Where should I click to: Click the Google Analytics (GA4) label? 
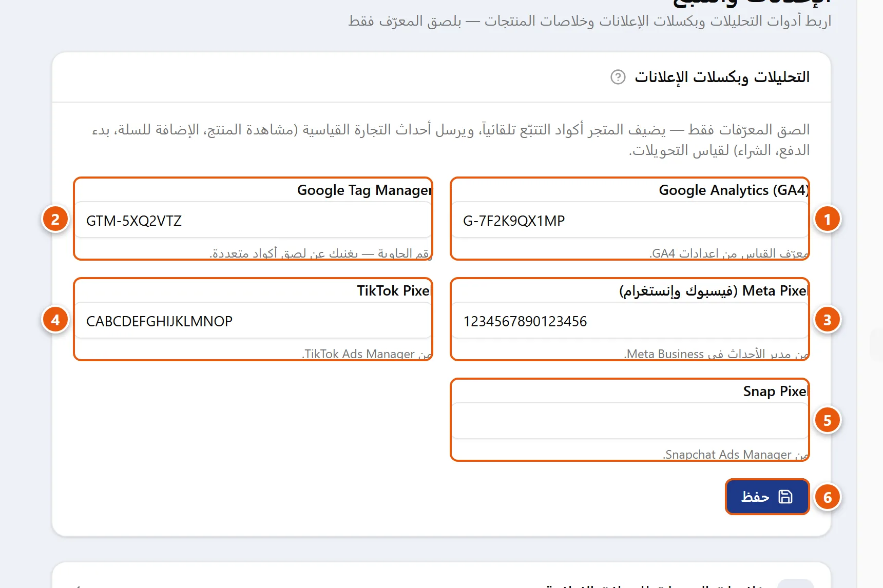tap(734, 190)
